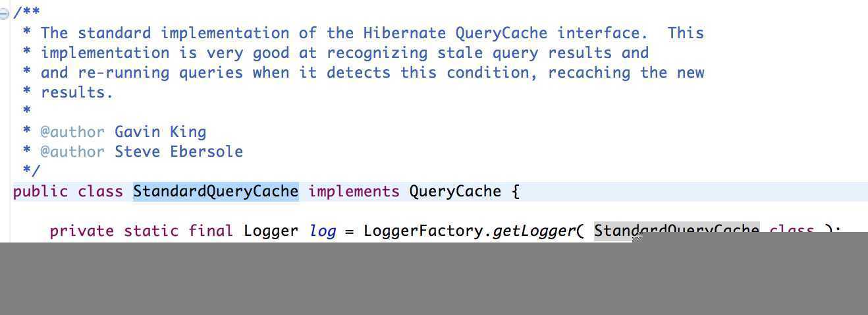This screenshot has width=868, height=315.
Task: Click the Logger type in field declaration
Action: [271, 231]
